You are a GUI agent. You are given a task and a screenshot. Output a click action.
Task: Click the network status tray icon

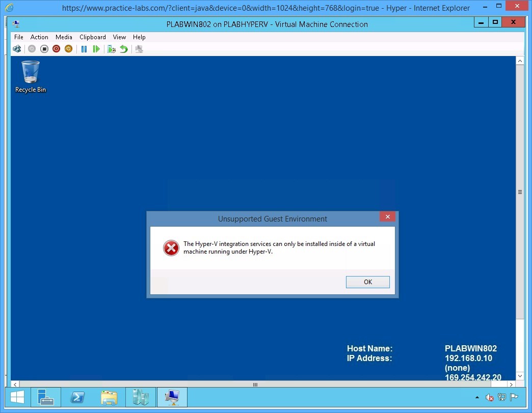502,397
